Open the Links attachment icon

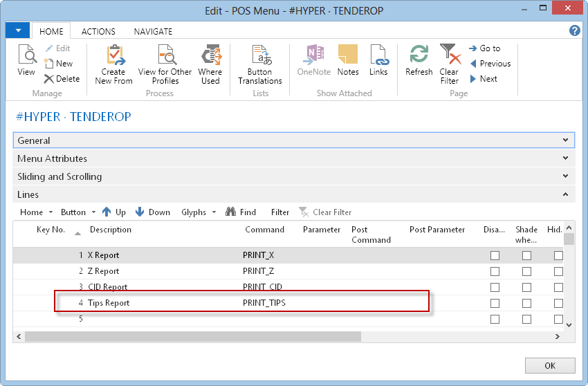(x=378, y=55)
